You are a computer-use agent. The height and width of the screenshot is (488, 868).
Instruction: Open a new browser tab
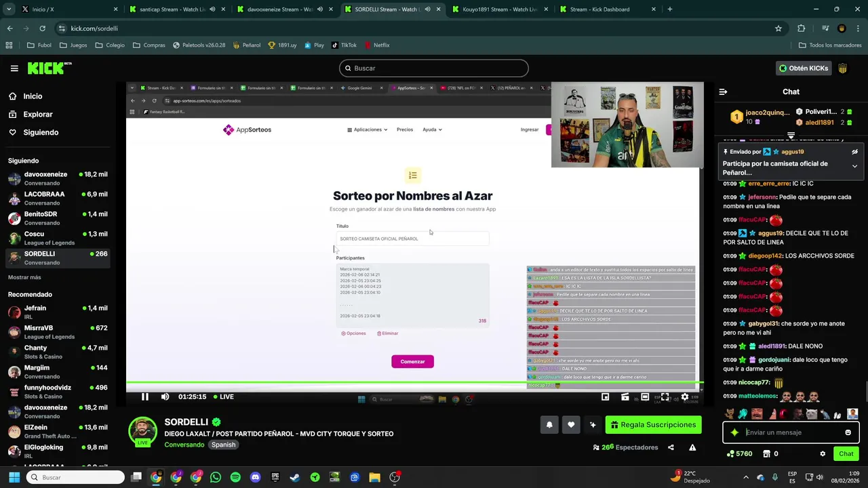click(x=670, y=9)
